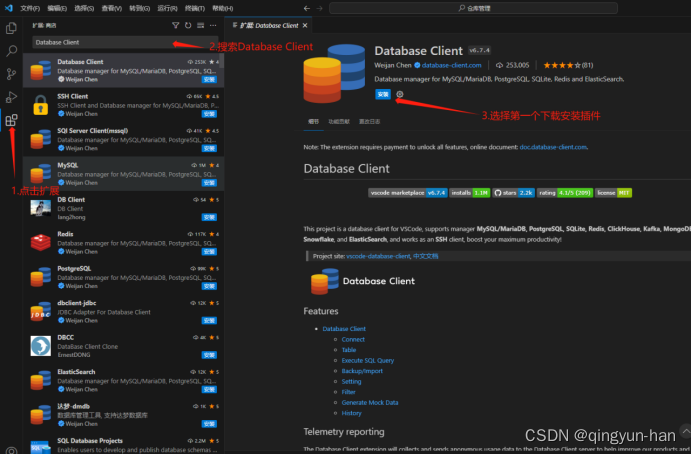Screen dimensions: 691x455
Task: Click the vscode marketplace v6.7.4 badge
Action: tap(408, 193)
